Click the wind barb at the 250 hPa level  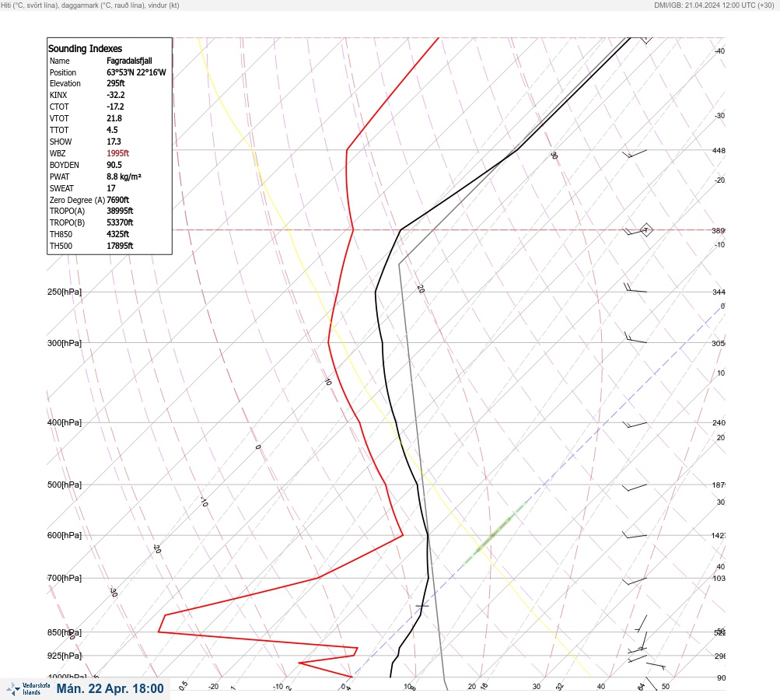click(x=635, y=288)
